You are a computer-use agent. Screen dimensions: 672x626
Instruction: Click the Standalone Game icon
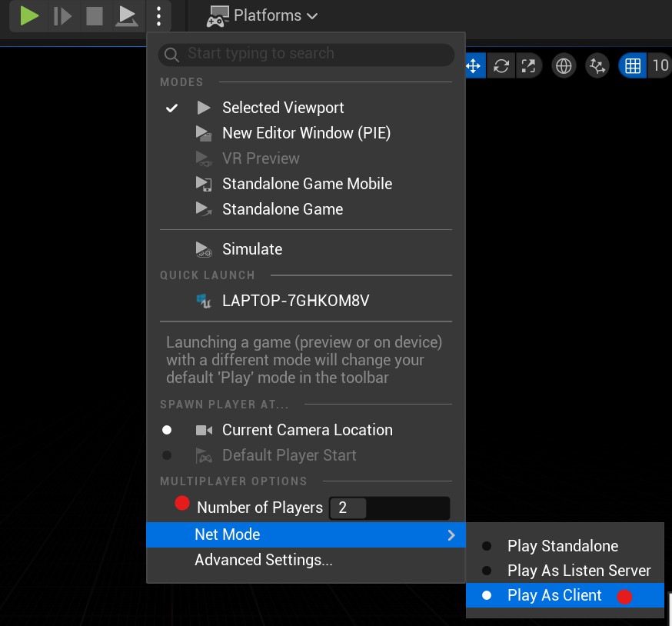click(x=204, y=209)
